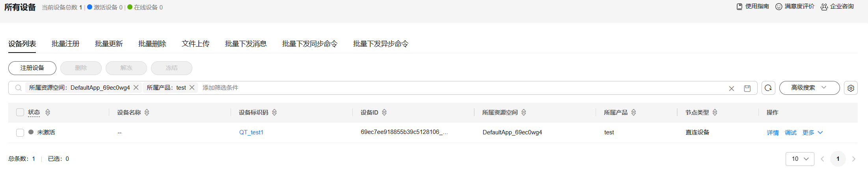Click the 激活设备 0 counter in header

coord(105,8)
